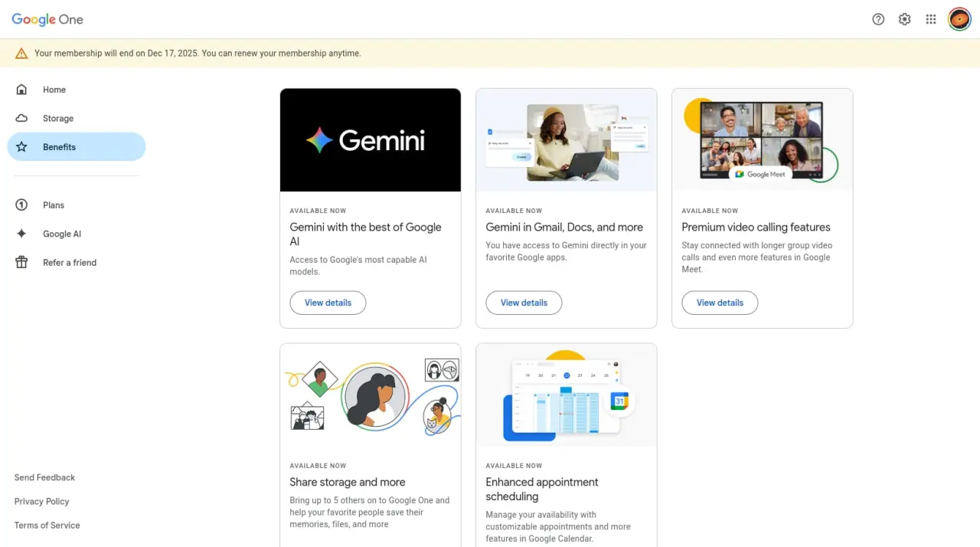Open the Terms of Service link
Viewport: 980px width, 547px height.
tap(47, 525)
